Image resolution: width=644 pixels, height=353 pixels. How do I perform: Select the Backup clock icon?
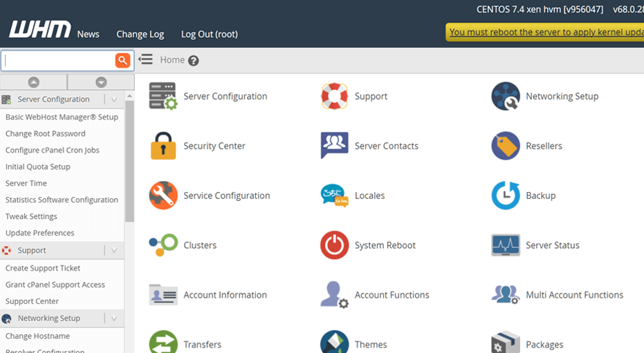point(506,195)
